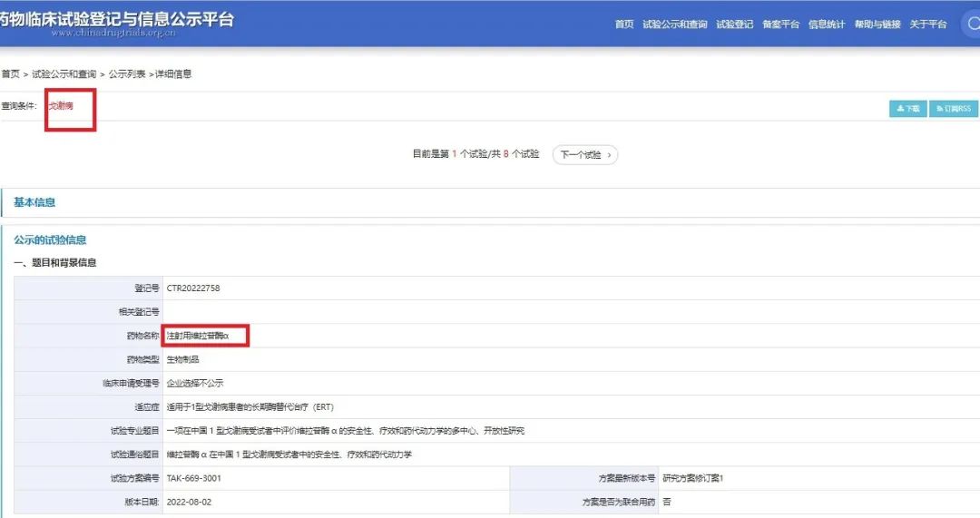980x518 pixels.
Task: Click the 试验方案编号 row label
Action: pyautogui.click(x=135, y=478)
